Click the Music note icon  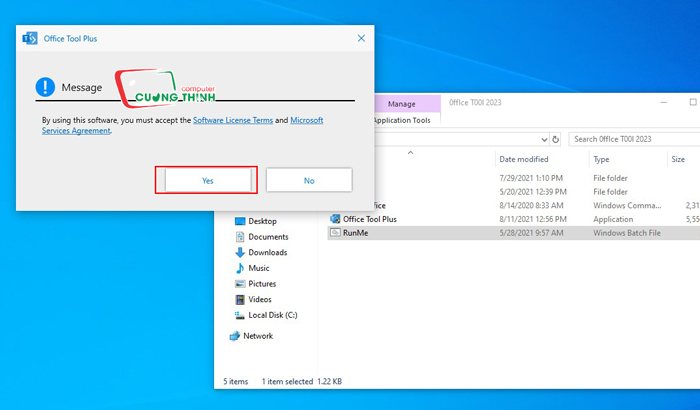coord(240,268)
